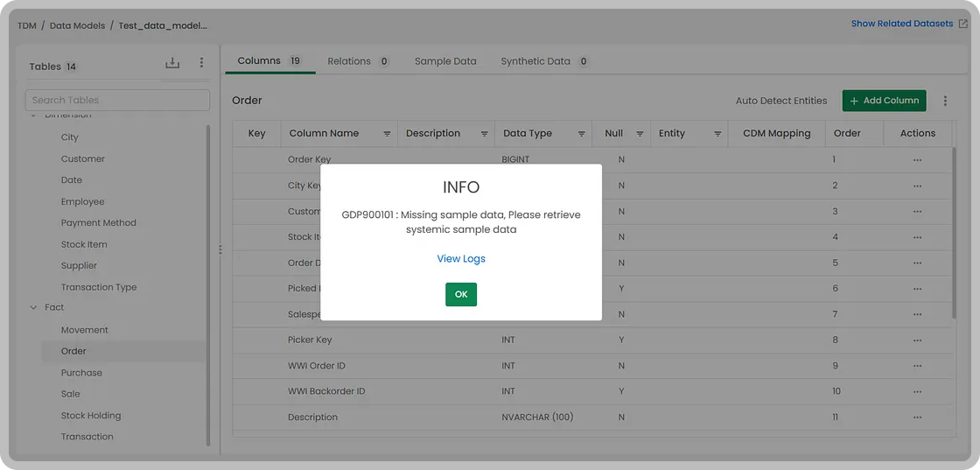Click the Actions column header
This screenshot has width=980, height=470.
[x=918, y=134]
